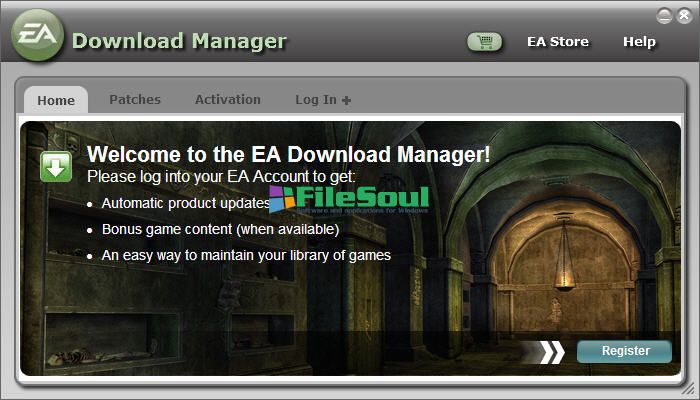Viewport: 700px width, 400px height.
Task: Click the FileSoul colored windows logo
Action: (282, 199)
